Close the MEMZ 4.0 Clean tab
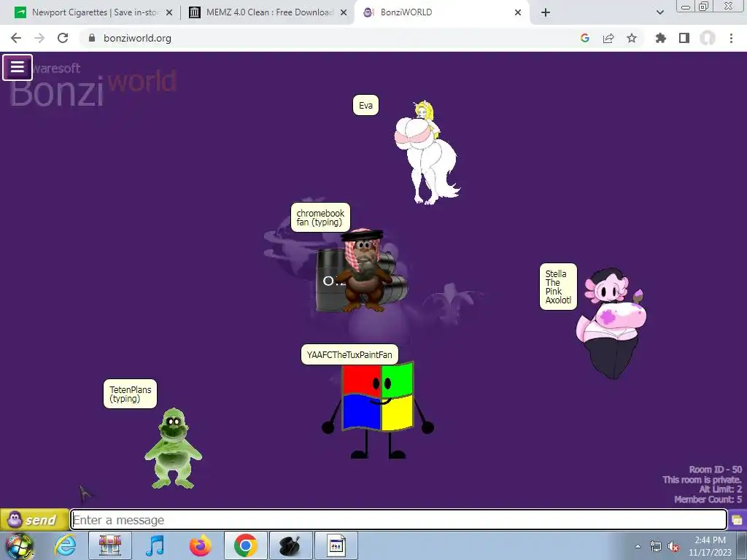 (343, 13)
